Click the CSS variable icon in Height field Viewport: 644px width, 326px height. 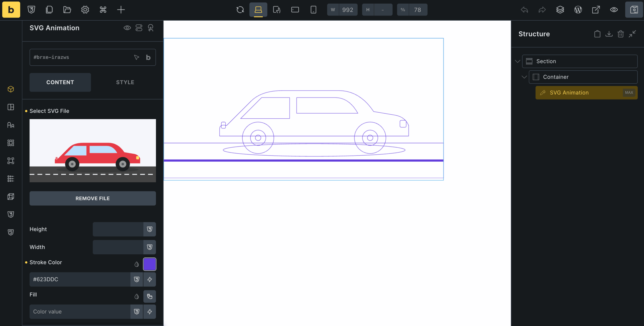(x=150, y=229)
